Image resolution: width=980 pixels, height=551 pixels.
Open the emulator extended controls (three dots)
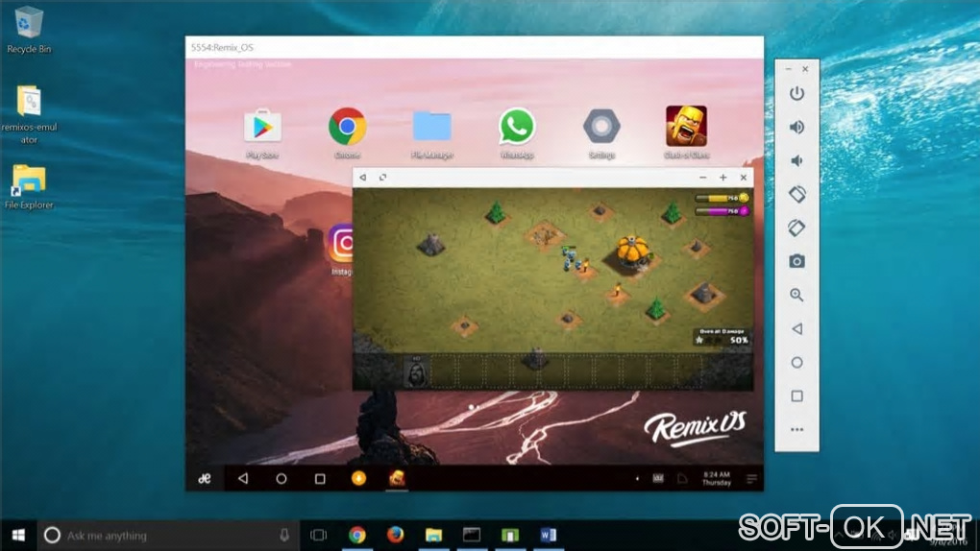(796, 430)
